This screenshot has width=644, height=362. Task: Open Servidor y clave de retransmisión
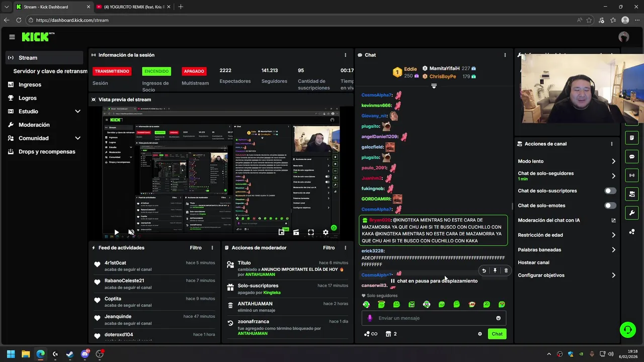pyautogui.click(x=50, y=71)
